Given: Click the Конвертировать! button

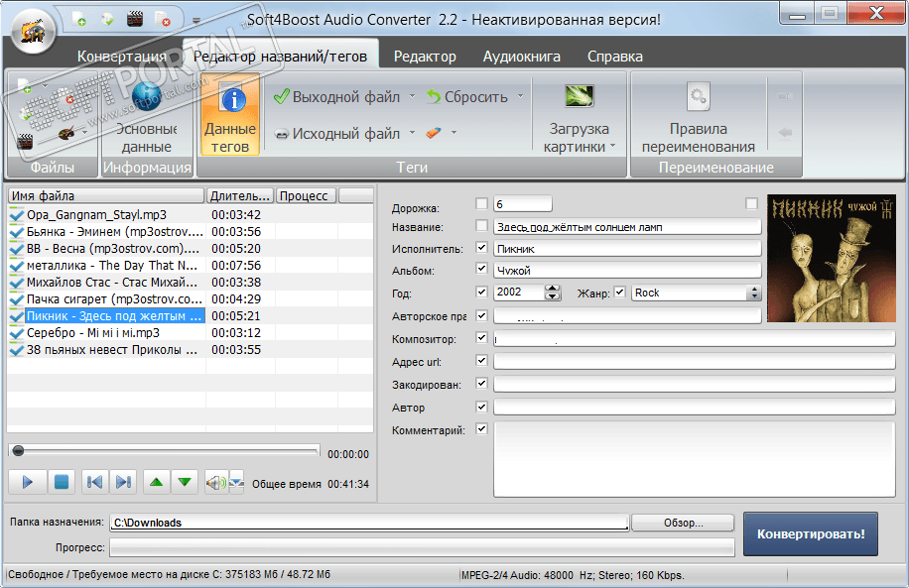Looking at the screenshot, I should click(811, 533).
